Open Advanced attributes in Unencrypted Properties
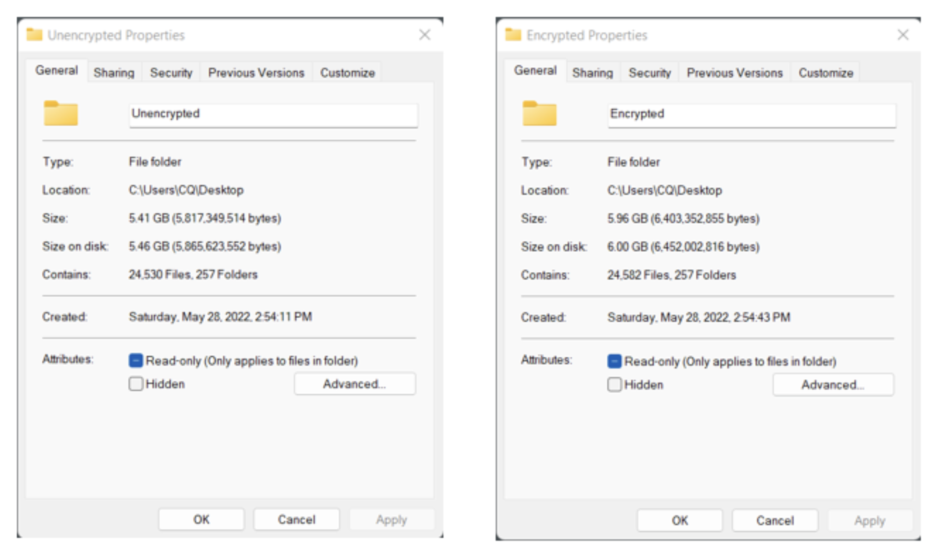Image resolution: width=940 pixels, height=560 pixels. click(x=355, y=384)
